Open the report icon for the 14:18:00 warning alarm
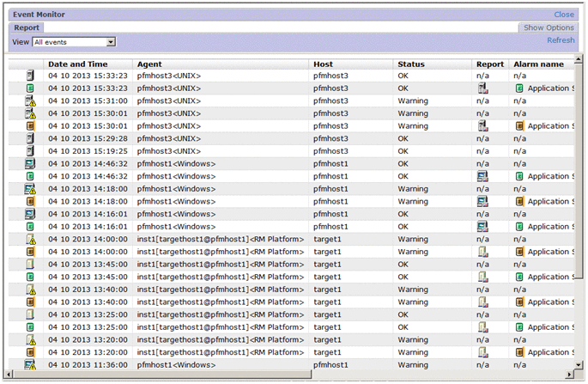This screenshot has height=384, width=588. click(482, 201)
